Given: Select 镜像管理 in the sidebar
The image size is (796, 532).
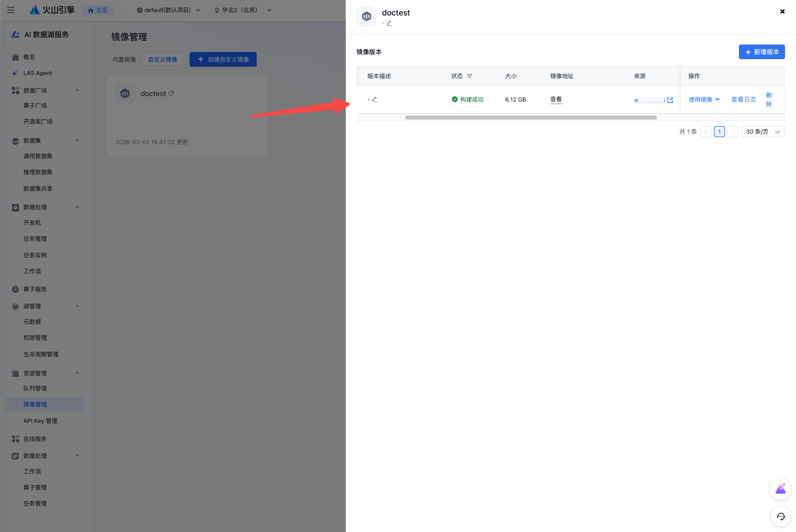Looking at the screenshot, I should pyautogui.click(x=45, y=404).
